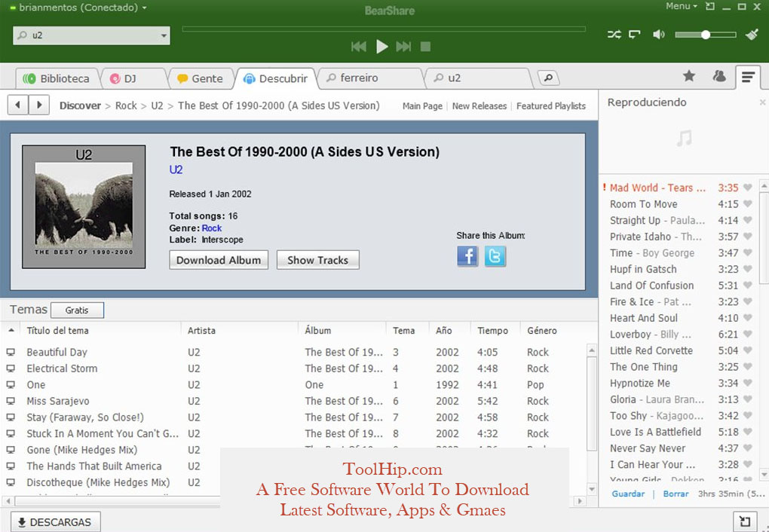The image size is (769, 532).
Task: Open the Gente tab
Action: 201,78
